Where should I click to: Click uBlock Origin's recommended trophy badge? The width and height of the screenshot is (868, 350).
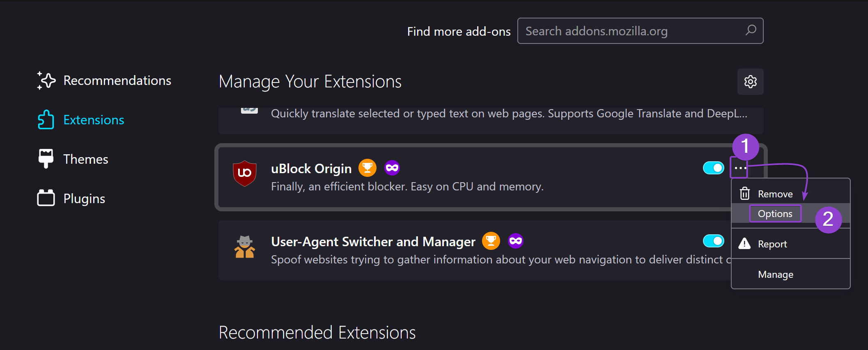click(x=367, y=168)
